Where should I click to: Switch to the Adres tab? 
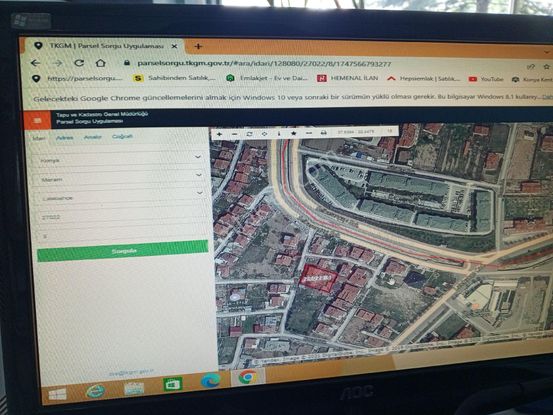65,138
